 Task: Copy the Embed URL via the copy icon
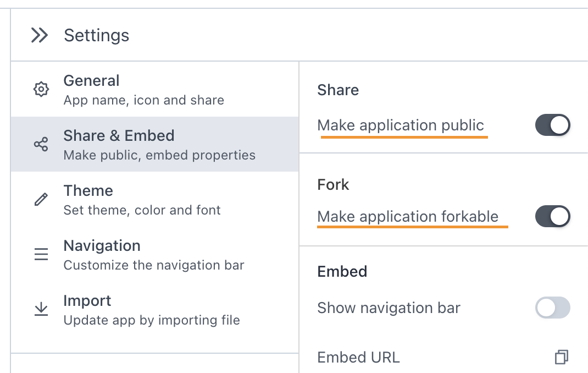pos(561,357)
